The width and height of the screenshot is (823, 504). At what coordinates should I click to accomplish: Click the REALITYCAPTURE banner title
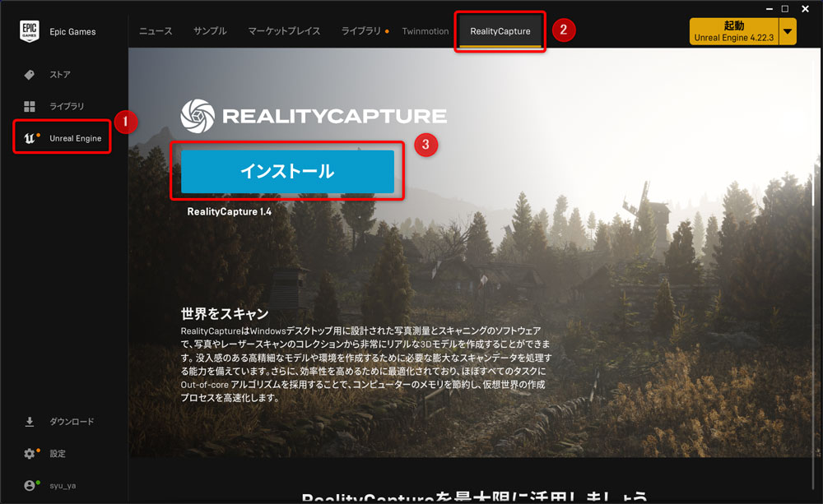[334, 116]
